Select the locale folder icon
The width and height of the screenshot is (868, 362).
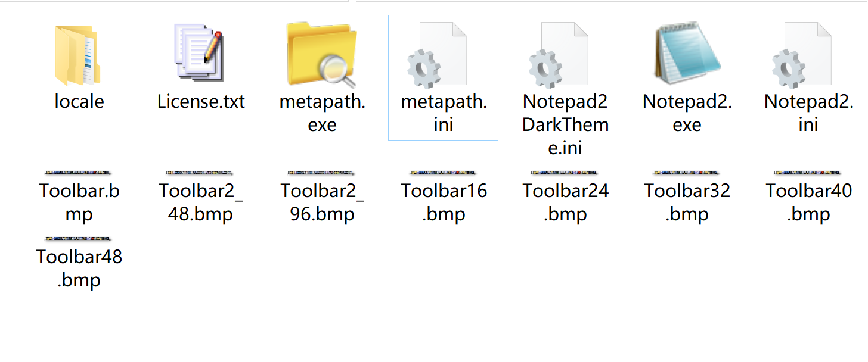pyautogui.click(x=77, y=55)
